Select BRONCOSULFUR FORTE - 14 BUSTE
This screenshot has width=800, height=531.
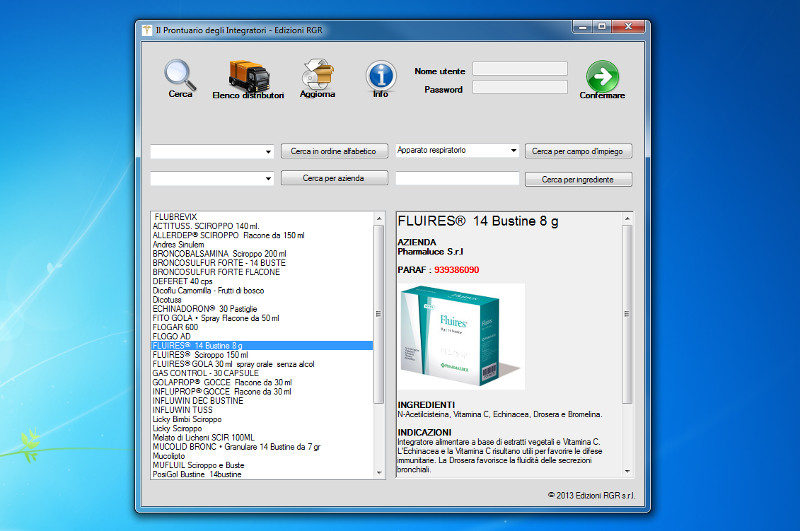[262, 263]
